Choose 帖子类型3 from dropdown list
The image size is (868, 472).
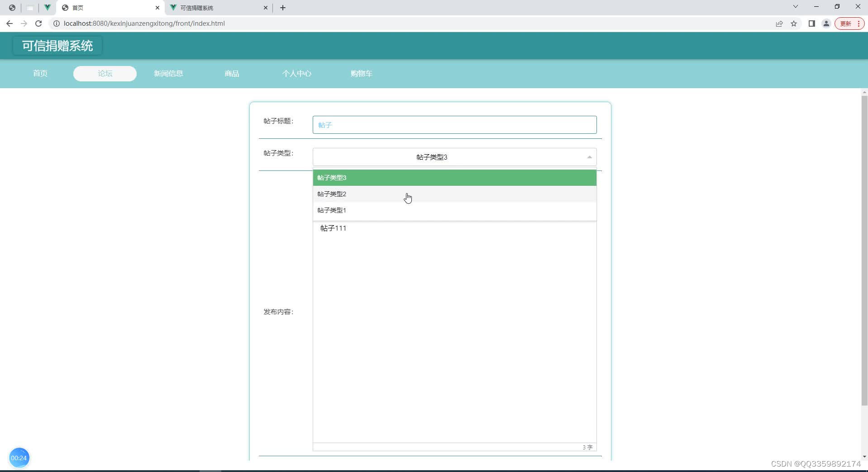coord(454,178)
